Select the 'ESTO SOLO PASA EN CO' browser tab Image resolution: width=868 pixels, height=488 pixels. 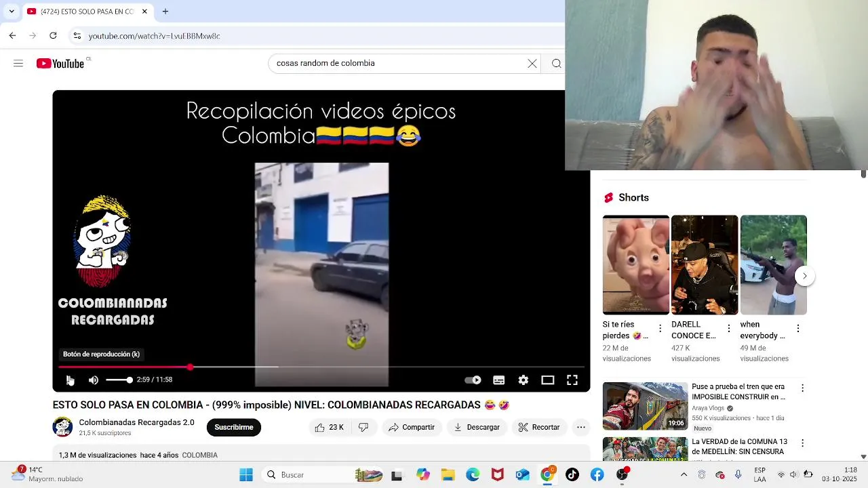(88, 12)
